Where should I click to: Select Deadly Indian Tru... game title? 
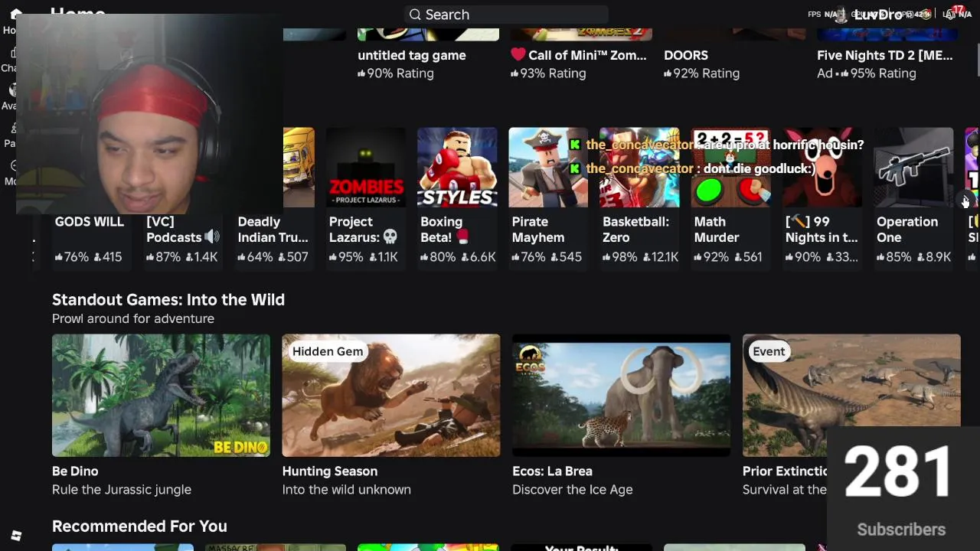point(273,230)
